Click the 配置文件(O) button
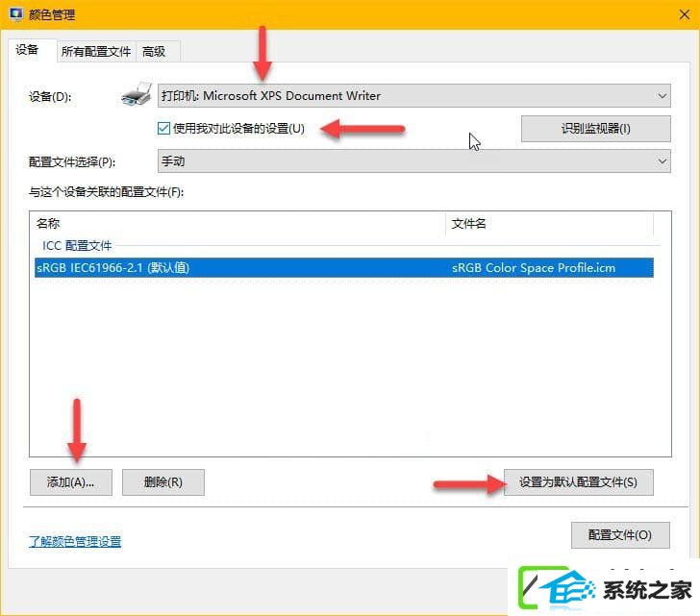Viewport: 700px width, 616px height. point(620,535)
